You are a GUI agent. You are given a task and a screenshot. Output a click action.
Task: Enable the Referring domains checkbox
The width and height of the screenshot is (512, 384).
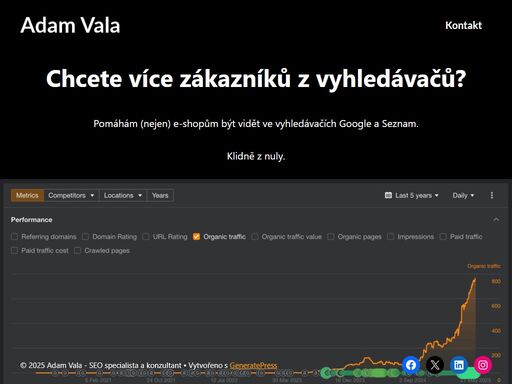(x=14, y=237)
